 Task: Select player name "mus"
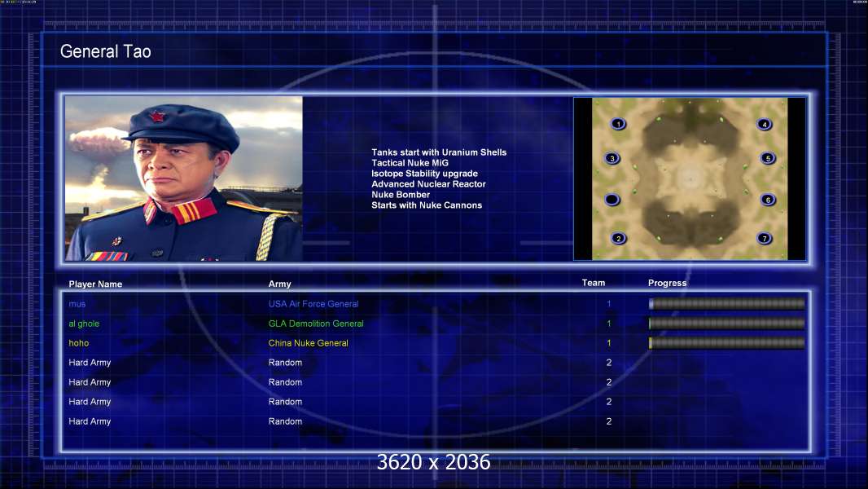click(77, 304)
